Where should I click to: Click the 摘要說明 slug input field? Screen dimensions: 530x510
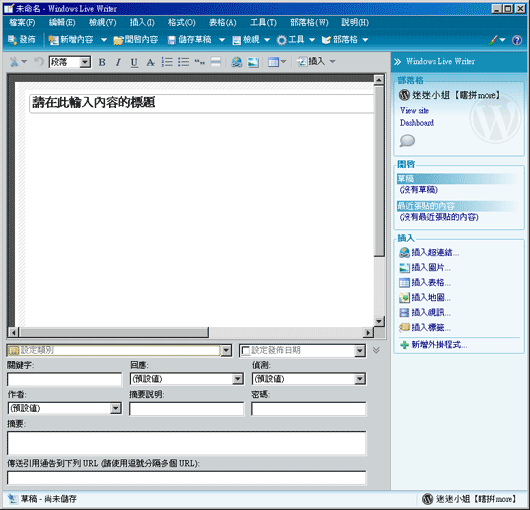(x=187, y=409)
